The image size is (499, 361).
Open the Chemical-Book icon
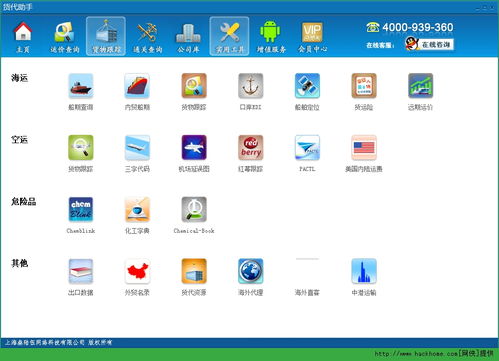[194, 209]
